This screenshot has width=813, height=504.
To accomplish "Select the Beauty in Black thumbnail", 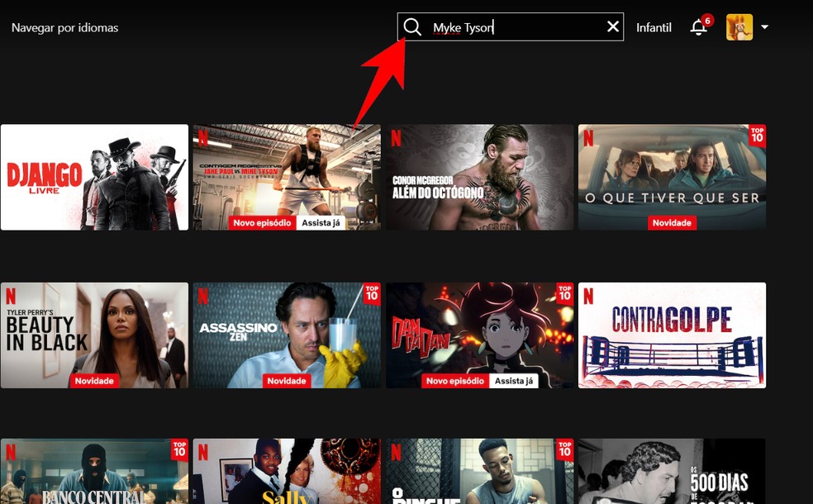I will (x=94, y=335).
